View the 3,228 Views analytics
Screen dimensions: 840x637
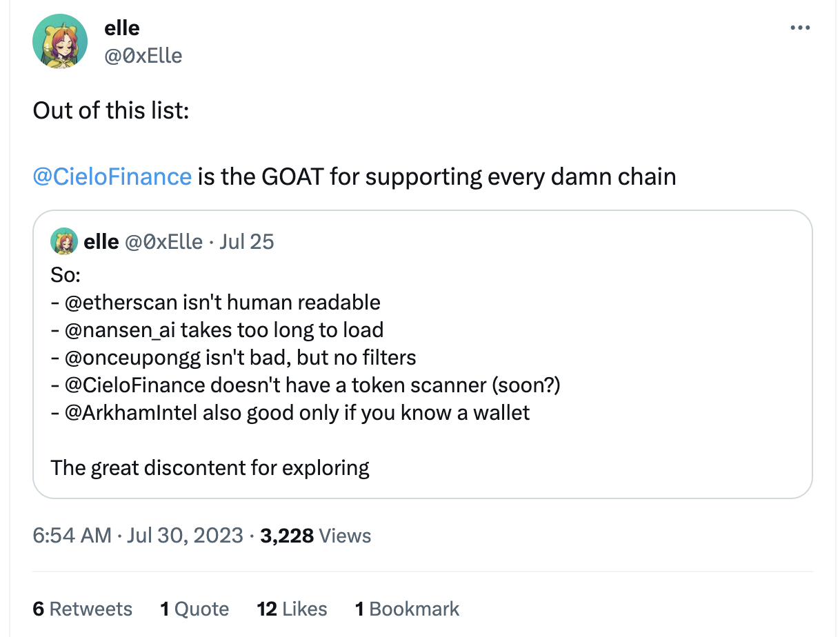(316, 536)
